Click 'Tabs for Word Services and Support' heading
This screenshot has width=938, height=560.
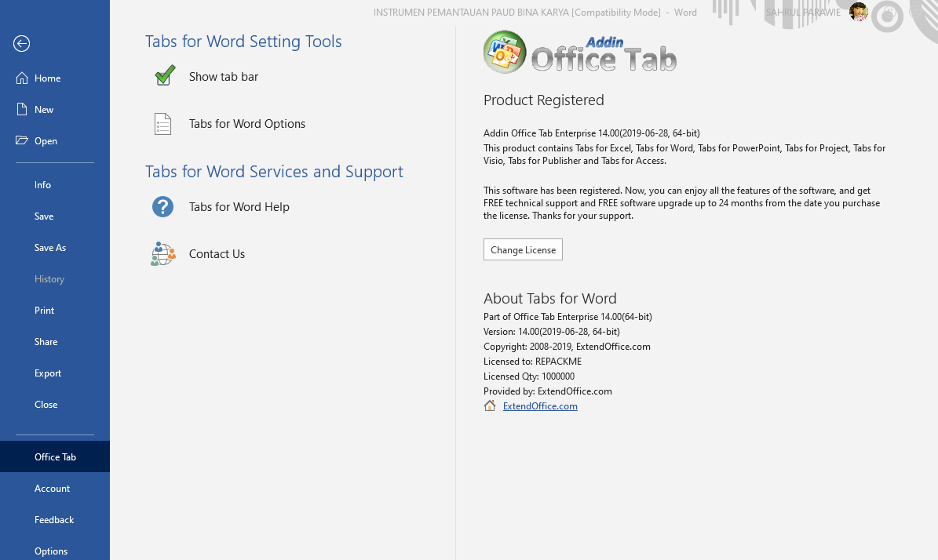pos(274,172)
